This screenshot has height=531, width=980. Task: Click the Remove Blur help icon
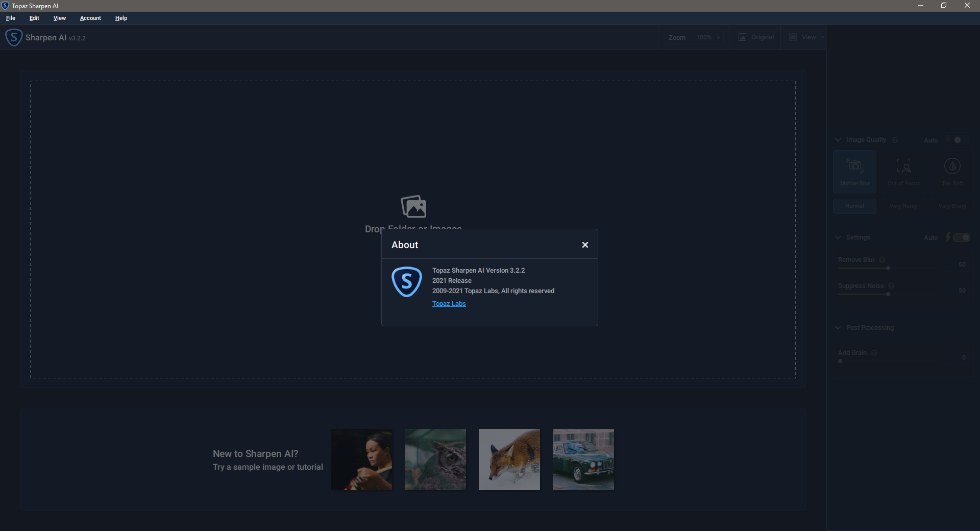[x=882, y=260]
